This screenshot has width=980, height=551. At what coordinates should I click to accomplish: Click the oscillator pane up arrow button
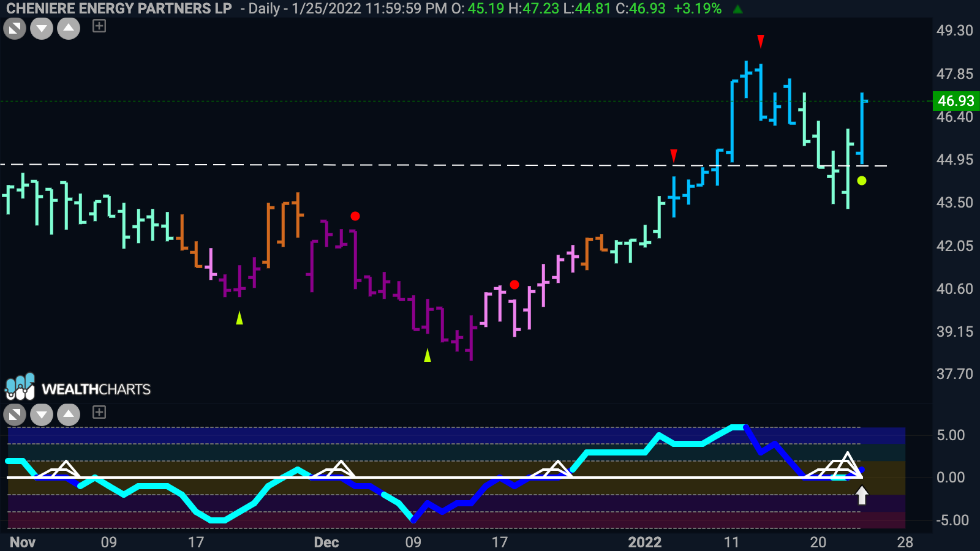[x=69, y=414]
